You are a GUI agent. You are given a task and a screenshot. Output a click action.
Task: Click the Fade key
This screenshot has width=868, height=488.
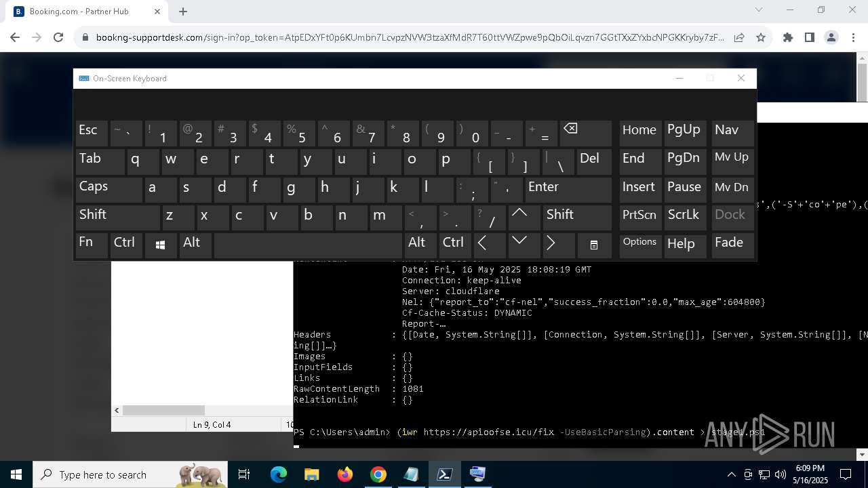tap(732, 245)
